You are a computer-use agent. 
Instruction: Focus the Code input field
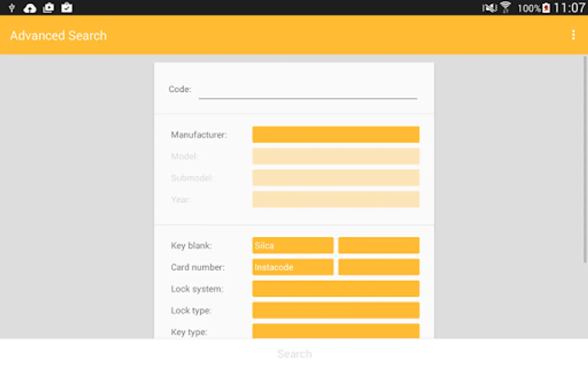[308, 90]
